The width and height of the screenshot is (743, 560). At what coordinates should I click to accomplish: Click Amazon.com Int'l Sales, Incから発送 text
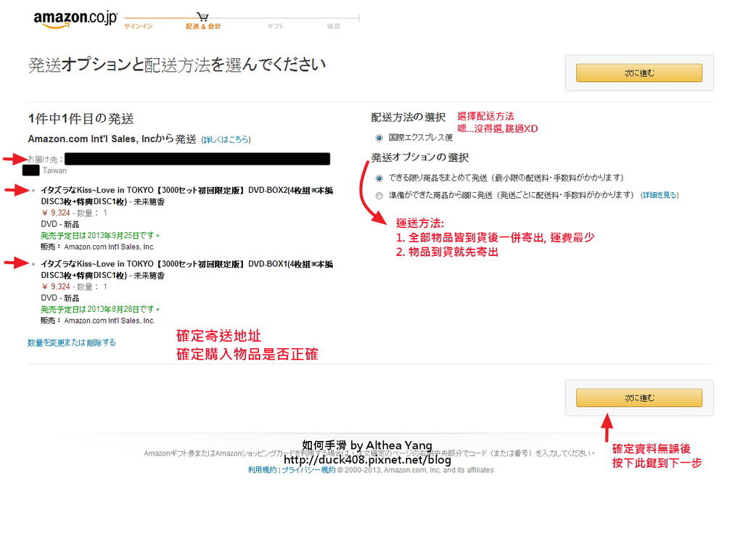[x=112, y=139]
